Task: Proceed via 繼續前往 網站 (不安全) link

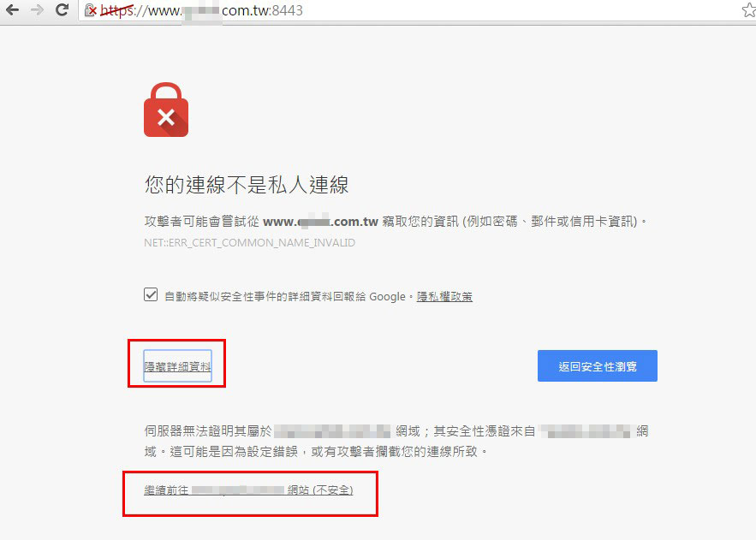Action: point(248,490)
